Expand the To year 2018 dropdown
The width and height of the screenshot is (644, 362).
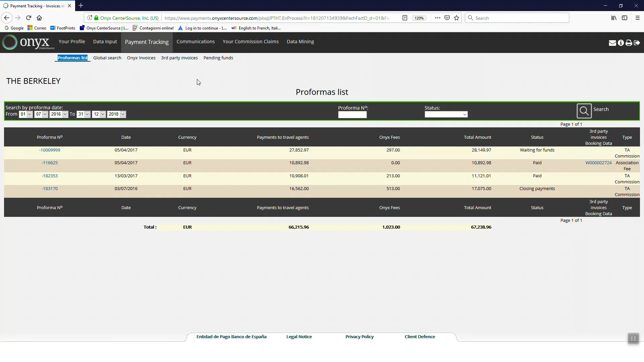click(116, 114)
